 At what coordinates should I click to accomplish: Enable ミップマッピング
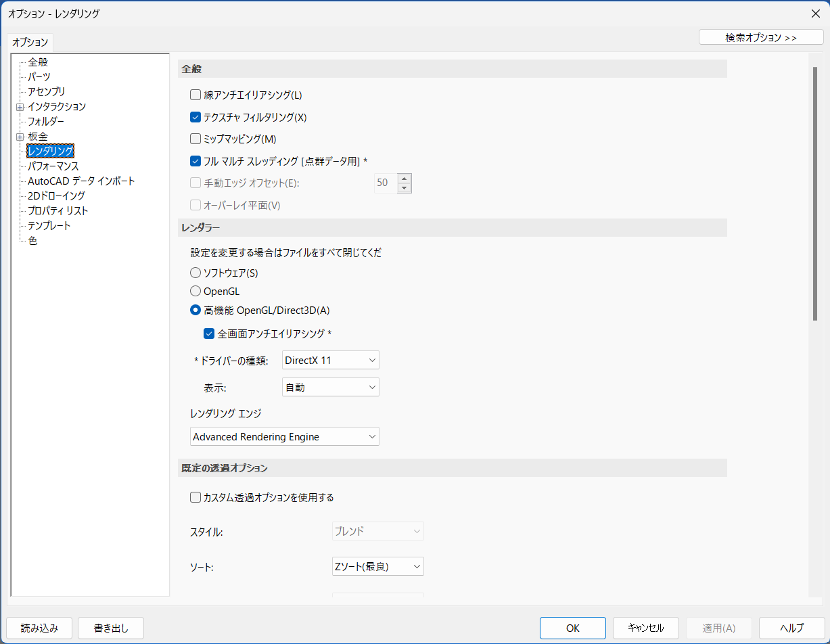[x=195, y=139]
